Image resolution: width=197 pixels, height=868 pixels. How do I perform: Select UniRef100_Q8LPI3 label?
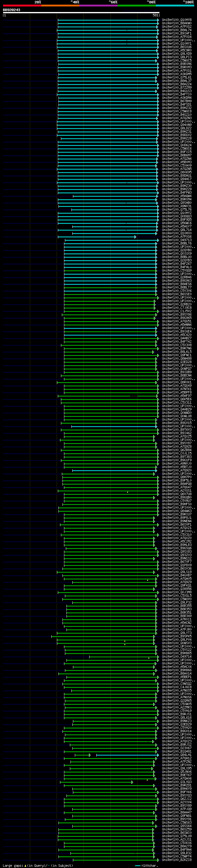point(176,57)
